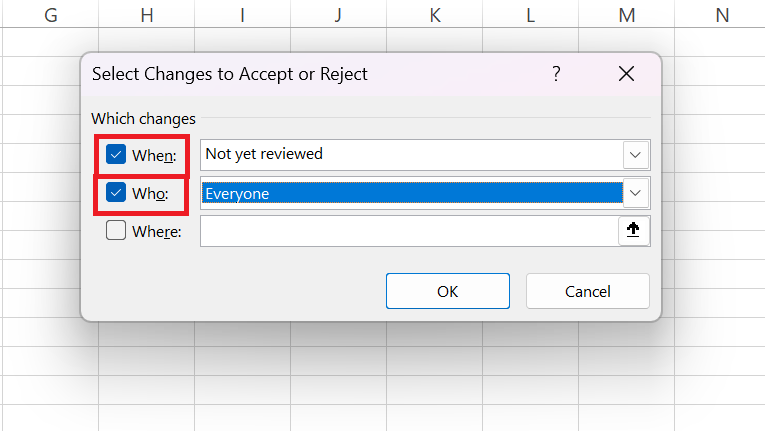765x431 pixels.
Task: Confirm with the OK button
Action: click(x=447, y=291)
